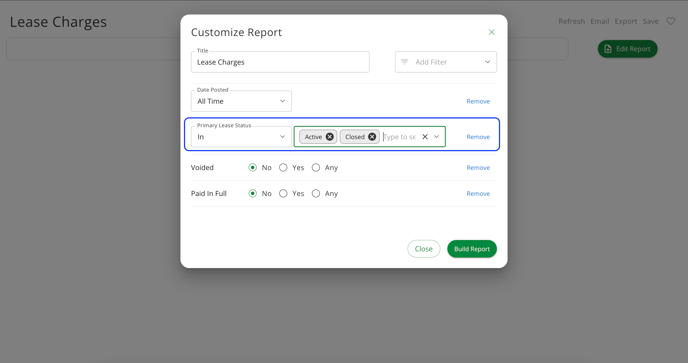Screen dimensions: 688x363
Task: Clear all selected lease status values
Action: click(x=425, y=137)
